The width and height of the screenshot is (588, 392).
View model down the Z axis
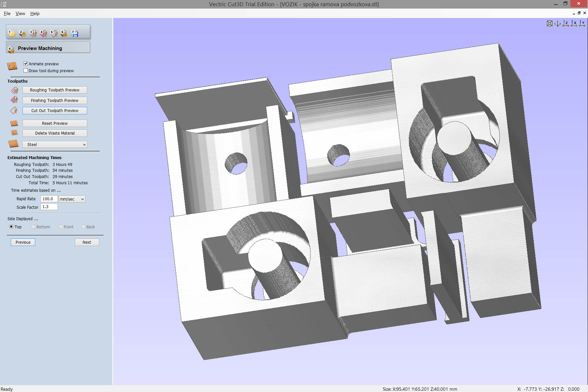click(x=566, y=24)
